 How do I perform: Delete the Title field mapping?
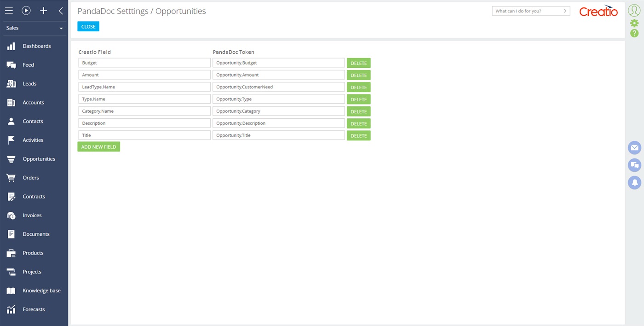(359, 135)
